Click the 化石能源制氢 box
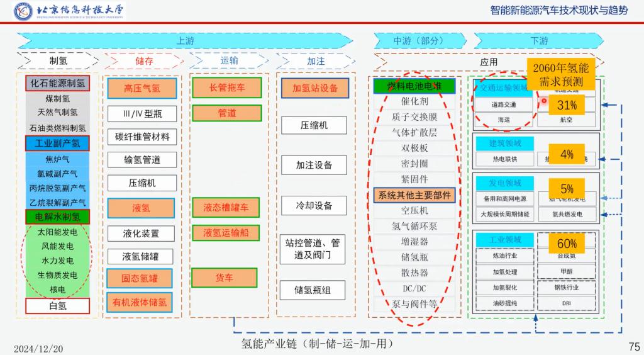The image size is (644, 355). tap(57, 83)
